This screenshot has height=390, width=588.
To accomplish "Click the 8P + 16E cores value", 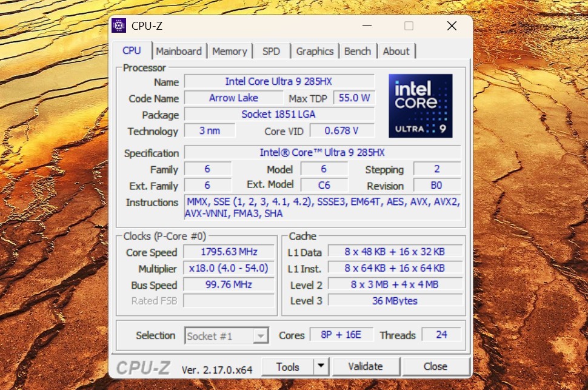I will coord(341,334).
